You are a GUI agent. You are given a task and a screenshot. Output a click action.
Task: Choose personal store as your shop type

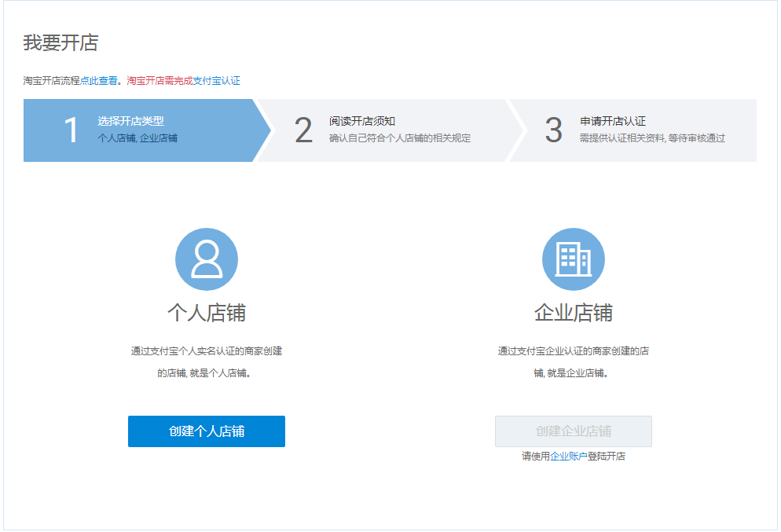[207, 431]
